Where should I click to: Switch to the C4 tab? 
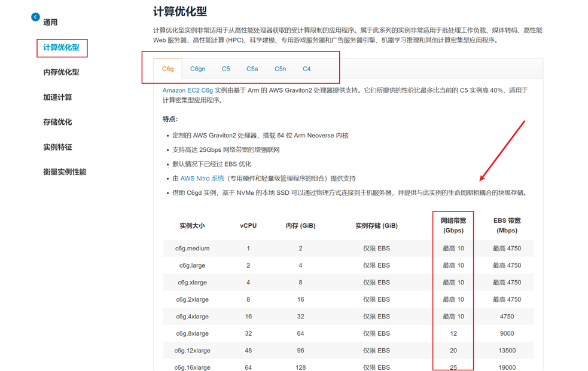(x=306, y=69)
